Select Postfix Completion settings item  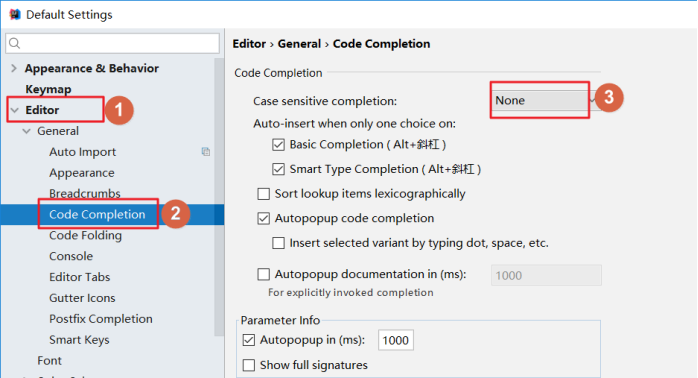coord(101,319)
